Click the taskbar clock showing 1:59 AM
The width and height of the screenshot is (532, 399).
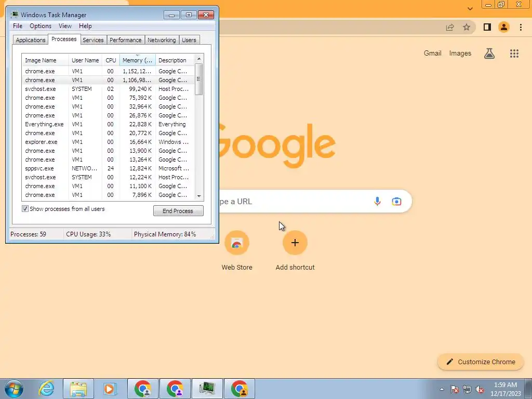(505, 389)
